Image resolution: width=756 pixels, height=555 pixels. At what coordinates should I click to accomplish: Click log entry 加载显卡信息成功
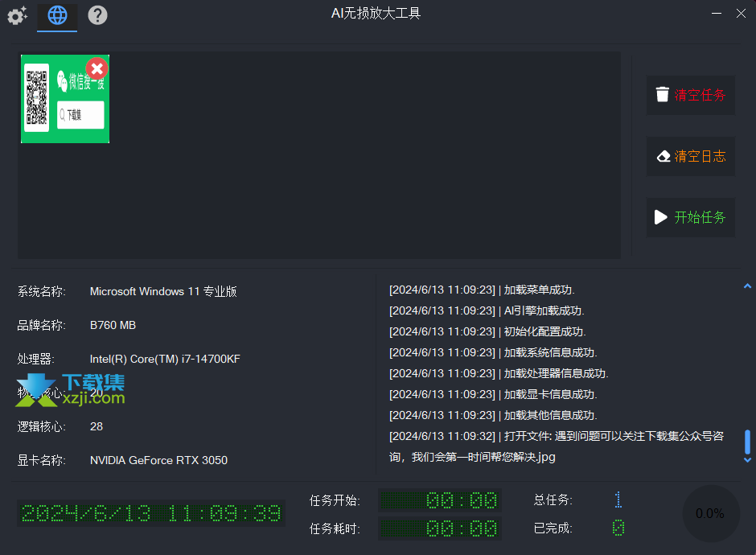click(493, 394)
